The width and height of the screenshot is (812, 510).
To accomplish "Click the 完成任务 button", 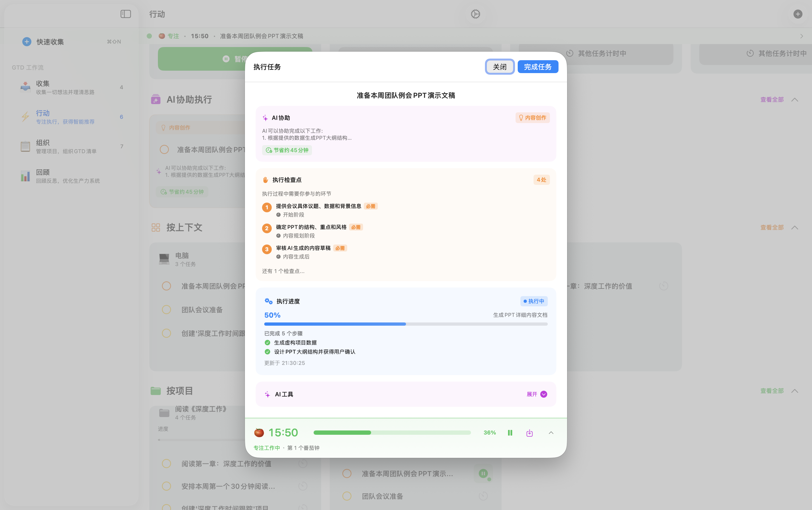I will point(537,66).
